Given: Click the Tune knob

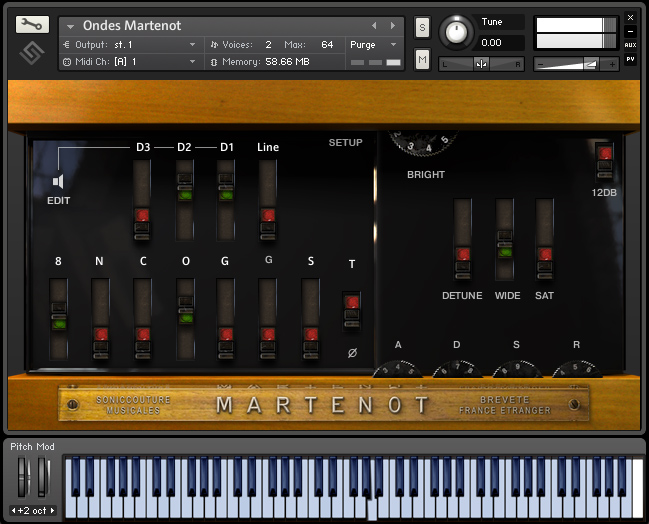Looking at the screenshot, I should pos(456,31).
